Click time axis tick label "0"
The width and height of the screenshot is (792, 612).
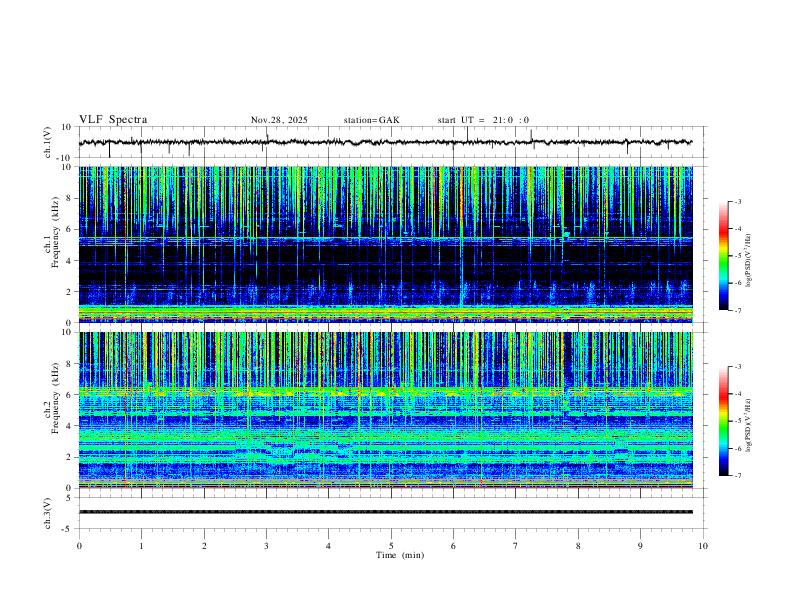click(79, 546)
